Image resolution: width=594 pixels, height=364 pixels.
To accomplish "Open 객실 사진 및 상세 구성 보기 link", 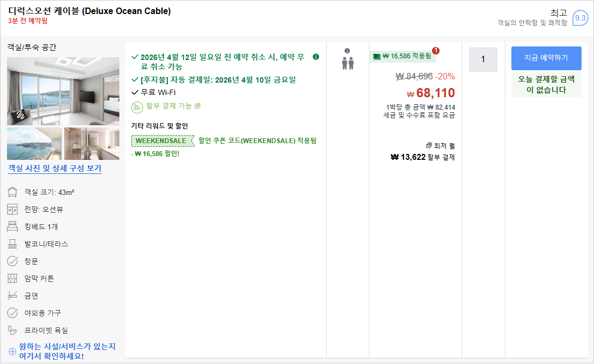I will pos(55,168).
